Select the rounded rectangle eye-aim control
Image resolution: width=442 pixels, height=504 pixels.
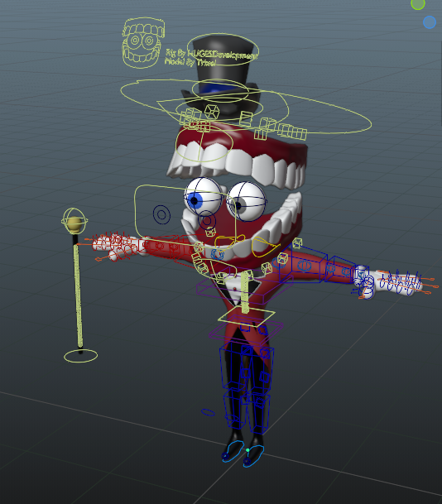click(x=185, y=216)
